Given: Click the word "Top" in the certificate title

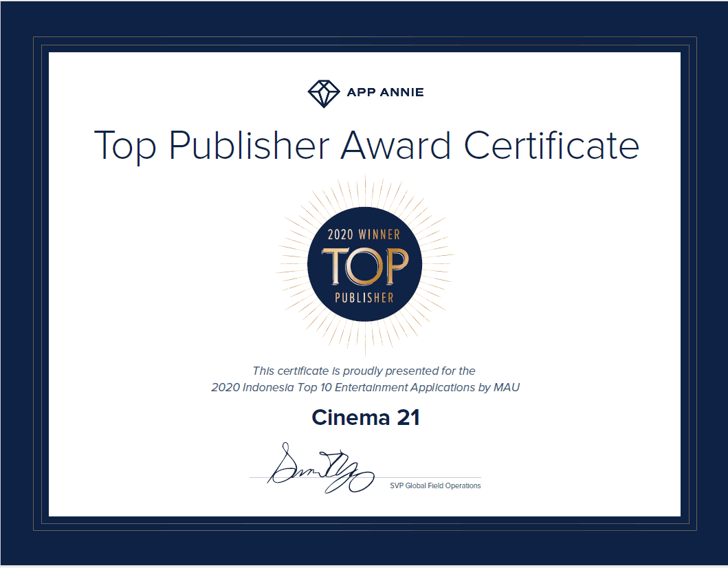Looking at the screenshot, I should [123, 146].
